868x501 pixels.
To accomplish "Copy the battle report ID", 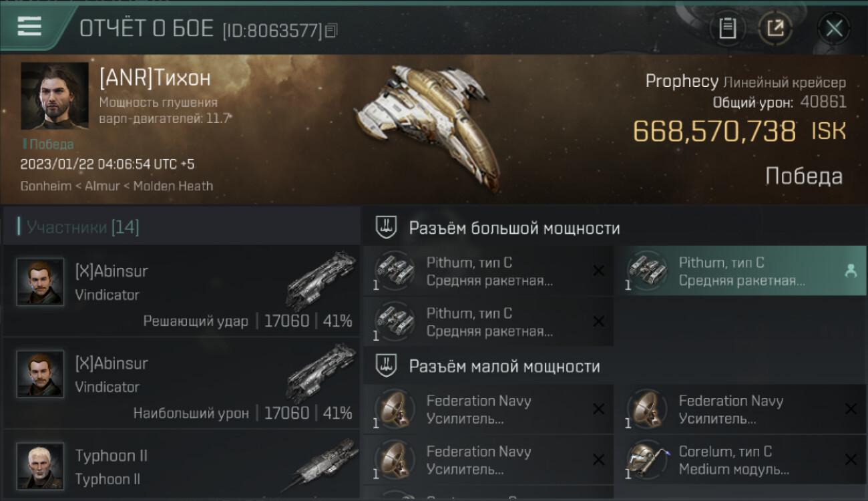I will click(331, 30).
